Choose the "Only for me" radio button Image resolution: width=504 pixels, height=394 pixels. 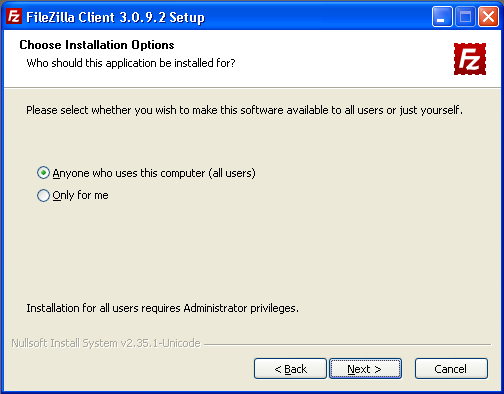43,195
